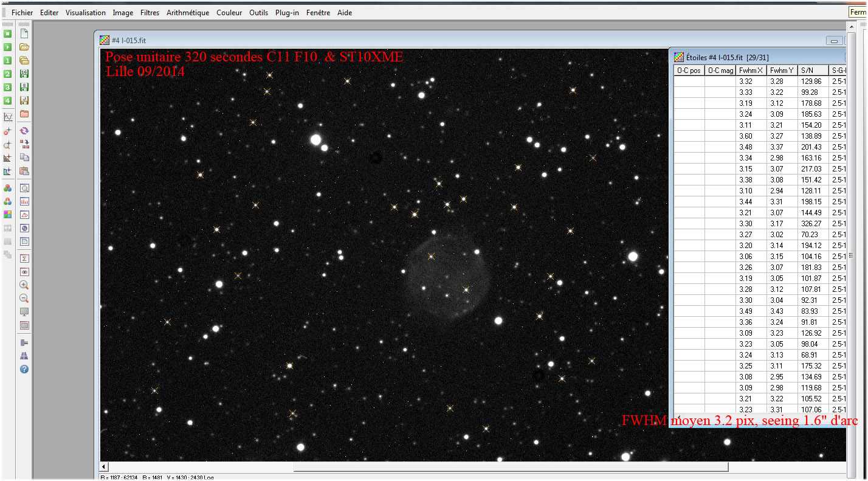Open the Aide menu
Viewport: 868px width, 481px height.
345,13
